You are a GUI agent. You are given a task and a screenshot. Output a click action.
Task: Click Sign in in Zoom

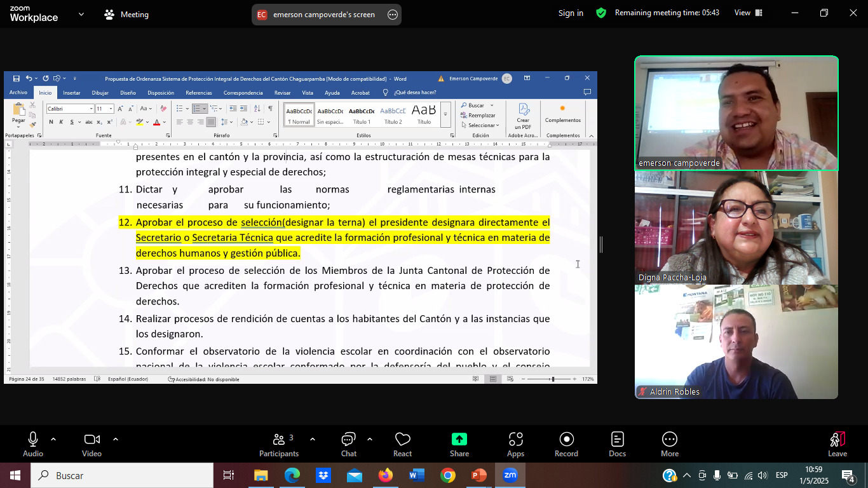pos(571,13)
